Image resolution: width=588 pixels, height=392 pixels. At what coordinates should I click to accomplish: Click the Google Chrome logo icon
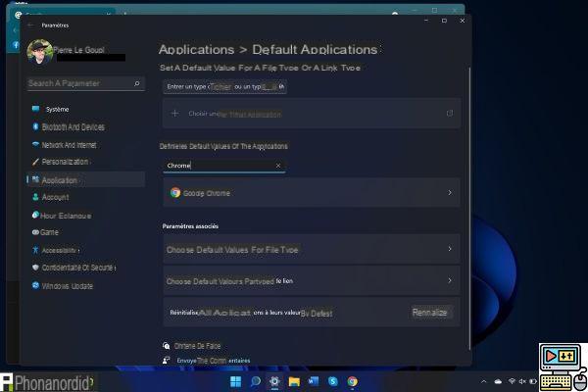click(175, 192)
